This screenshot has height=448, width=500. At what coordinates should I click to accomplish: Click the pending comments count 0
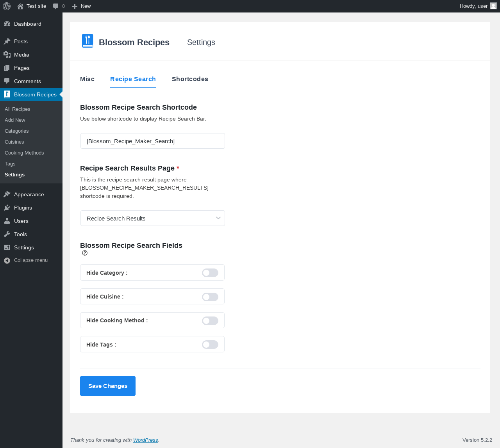coord(64,6)
